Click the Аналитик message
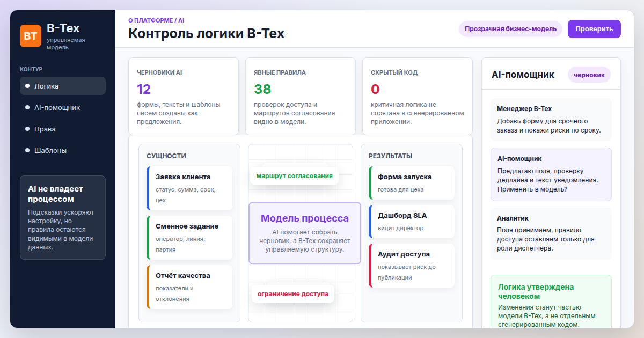Image resolution: width=644 pixels, height=338 pixels. (x=551, y=234)
